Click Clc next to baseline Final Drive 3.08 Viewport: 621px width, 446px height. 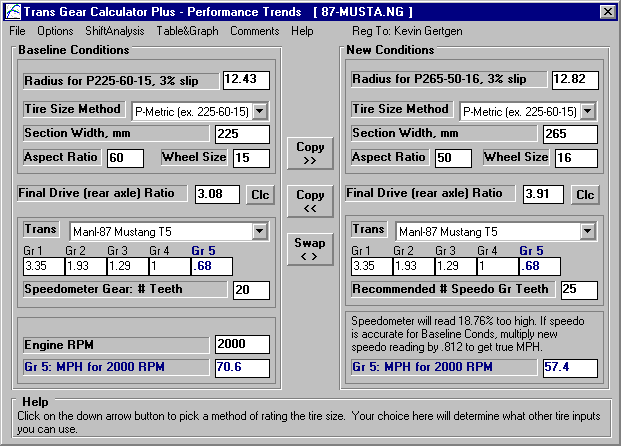point(260,195)
